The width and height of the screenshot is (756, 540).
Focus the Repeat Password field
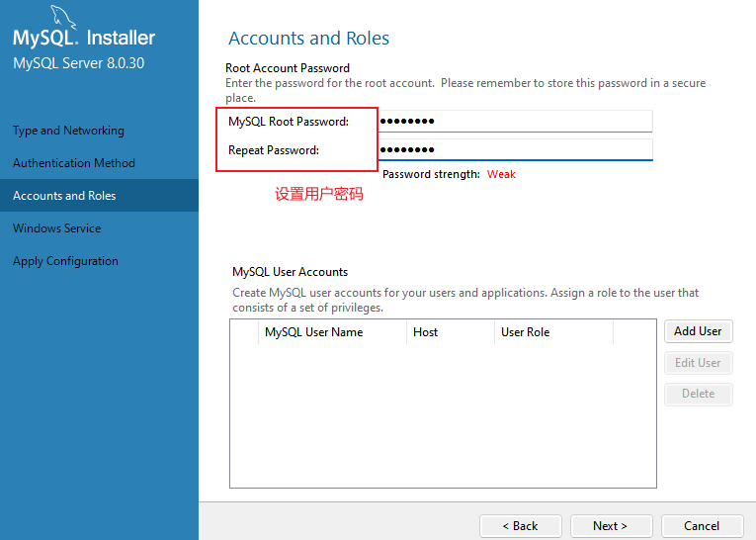(x=515, y=149)
